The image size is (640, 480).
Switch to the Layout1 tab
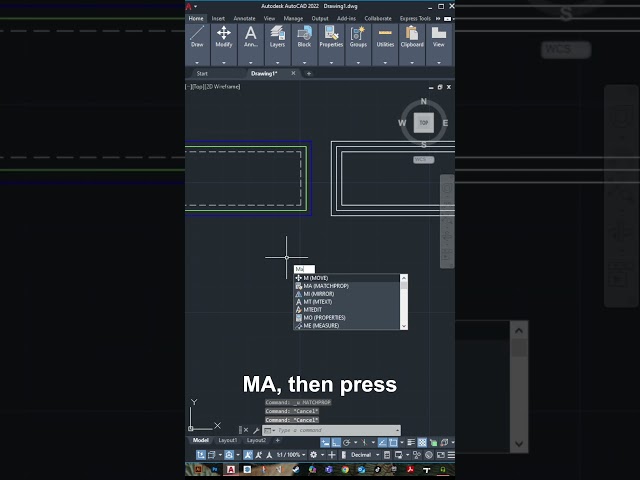[228, 440]
